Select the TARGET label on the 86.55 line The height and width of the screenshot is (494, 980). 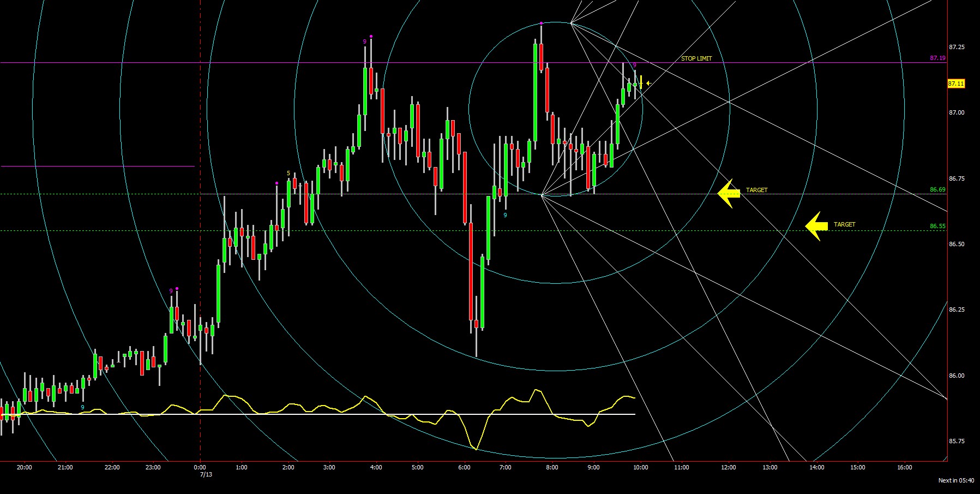click(844, 224)
